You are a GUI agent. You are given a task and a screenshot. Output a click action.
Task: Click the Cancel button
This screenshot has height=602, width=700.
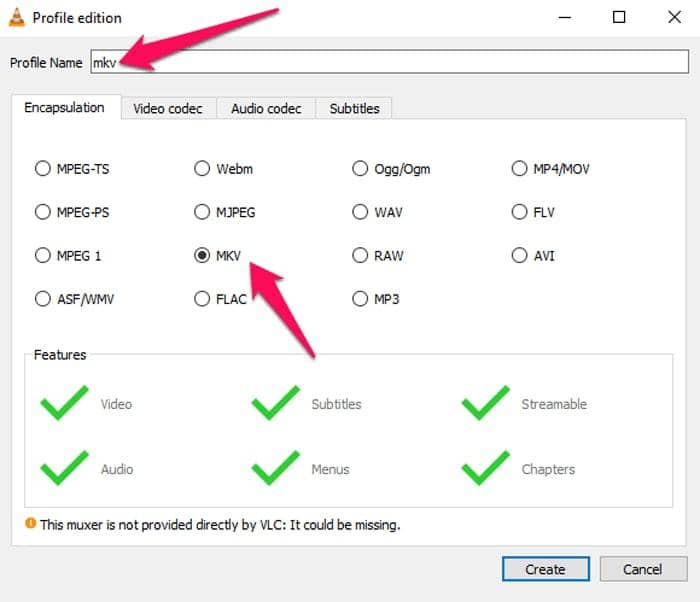click(x=643, y=569)
